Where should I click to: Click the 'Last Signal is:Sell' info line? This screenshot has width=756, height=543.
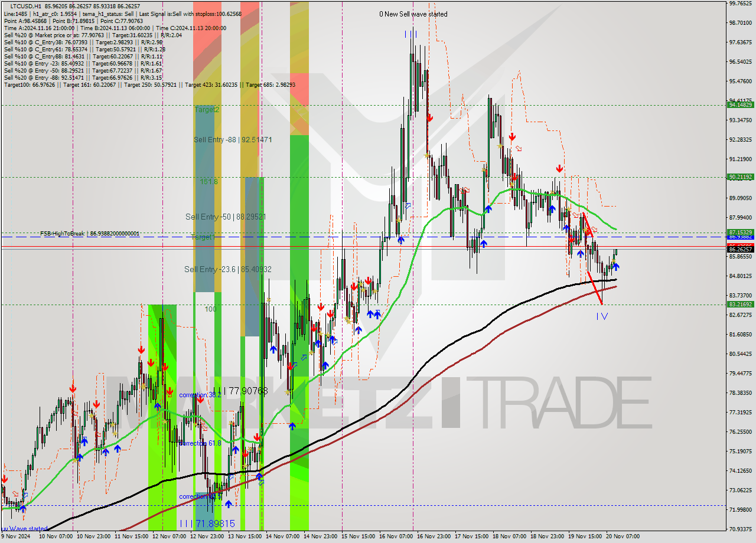(x=122, y=14)
